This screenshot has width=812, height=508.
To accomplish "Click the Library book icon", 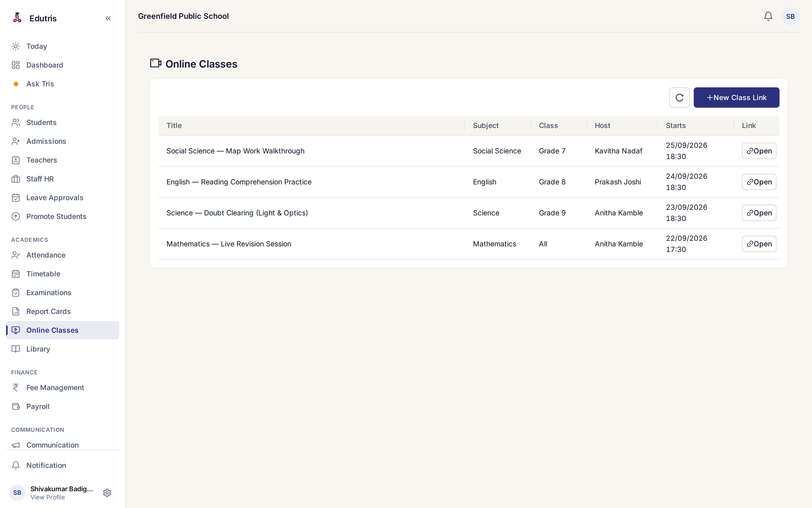I will point(16,349).
